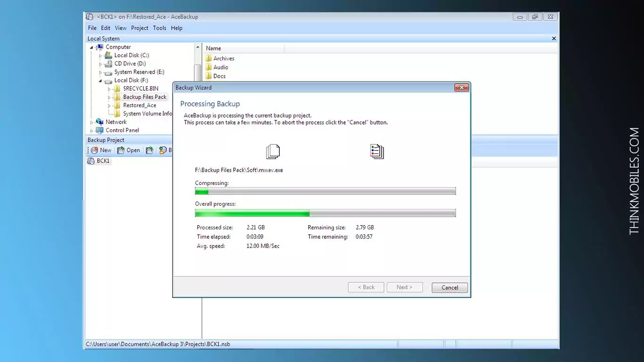Collapse the Local Disk (F:) node

point(100,81)
